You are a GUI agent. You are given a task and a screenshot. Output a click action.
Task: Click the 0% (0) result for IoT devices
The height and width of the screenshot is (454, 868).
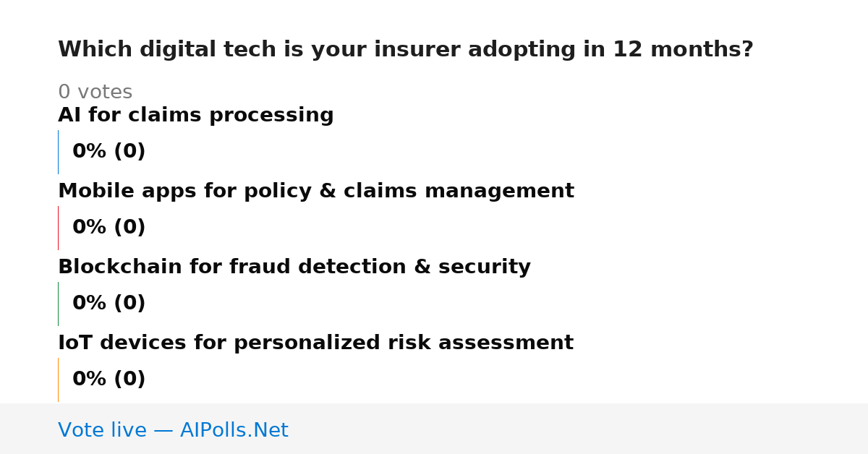109,380
